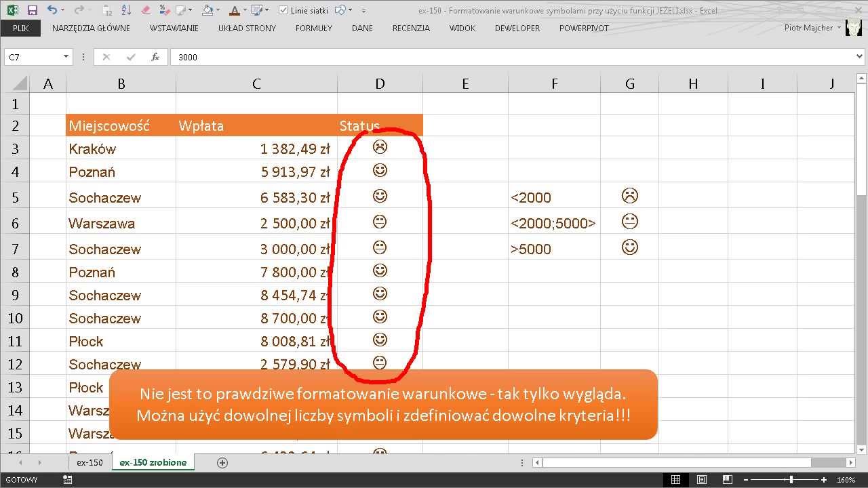
Task: Open the WIDOK ribbon tab
Action: pos(462,28)
